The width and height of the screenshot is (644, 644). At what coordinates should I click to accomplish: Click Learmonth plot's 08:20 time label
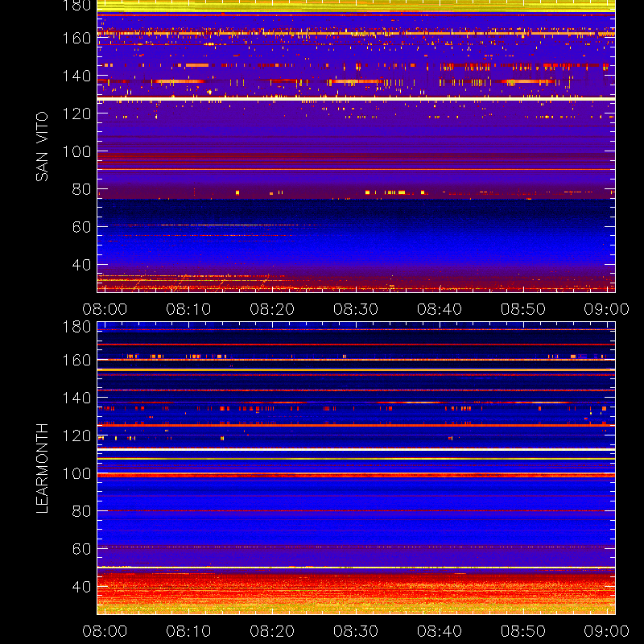pyautogui.click(x=272, y=631)
